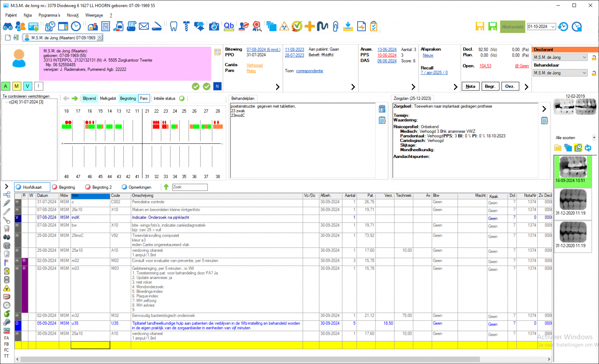Select the Hoofdkaart radio option

(x=19, y=187)
